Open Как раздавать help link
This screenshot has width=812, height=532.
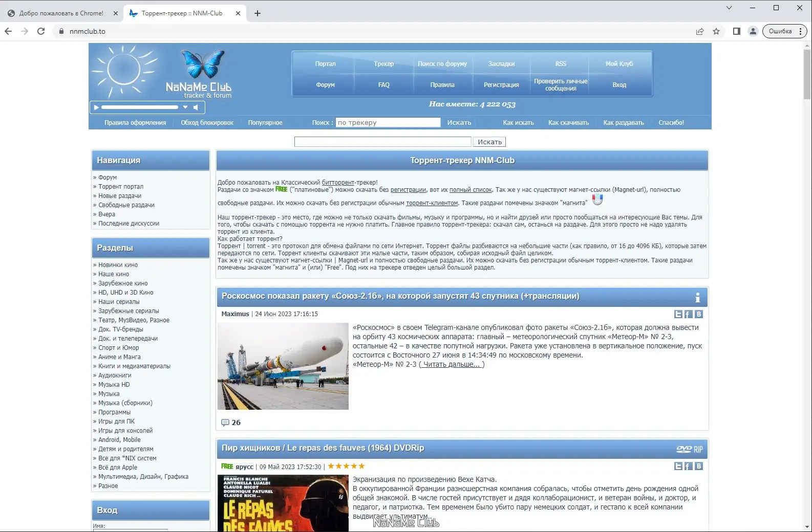point(624,123)
